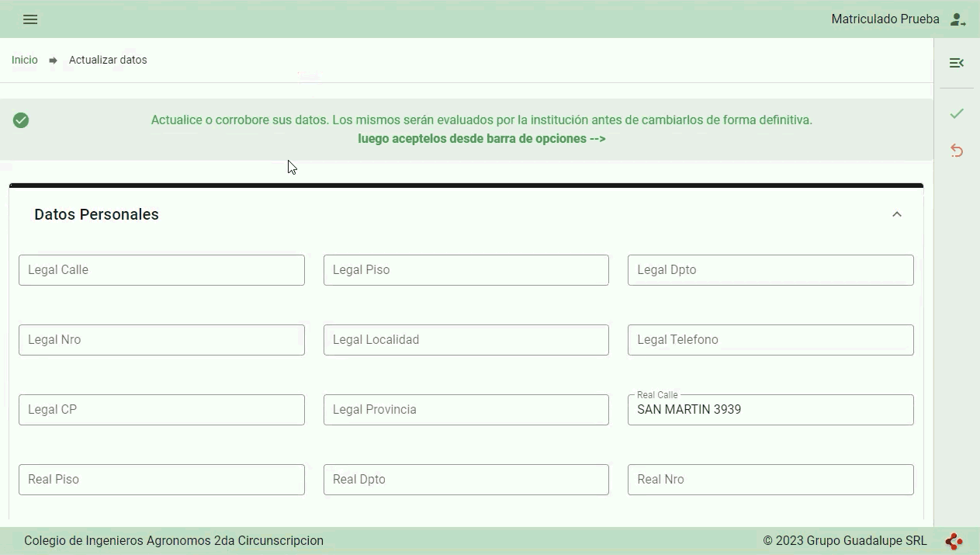Click Colegio de Ingenieros Agronomos footer text

point(174,541)
